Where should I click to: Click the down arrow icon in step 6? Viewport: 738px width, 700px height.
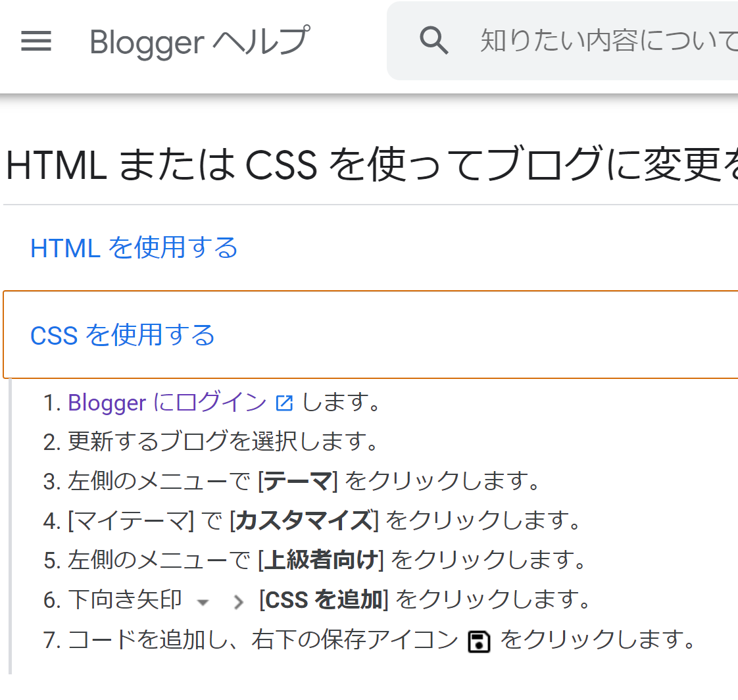[x=203, y=601]
